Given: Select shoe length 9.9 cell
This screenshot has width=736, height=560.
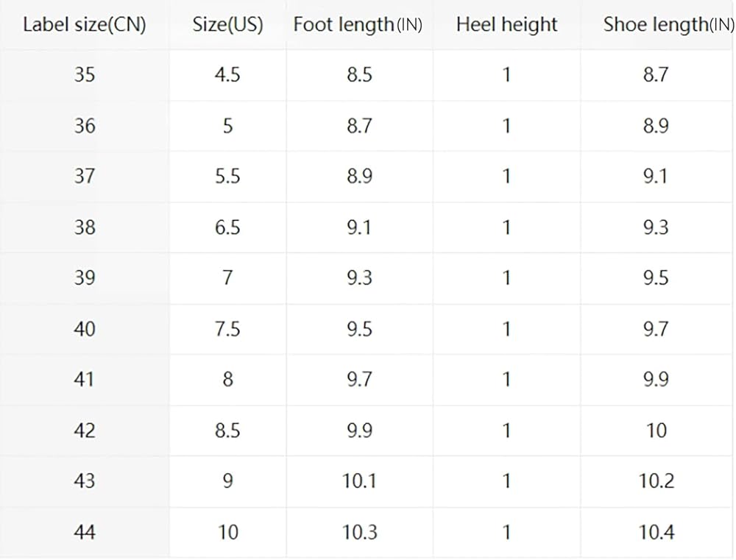Looking at the screenshot, I should 655,379.
